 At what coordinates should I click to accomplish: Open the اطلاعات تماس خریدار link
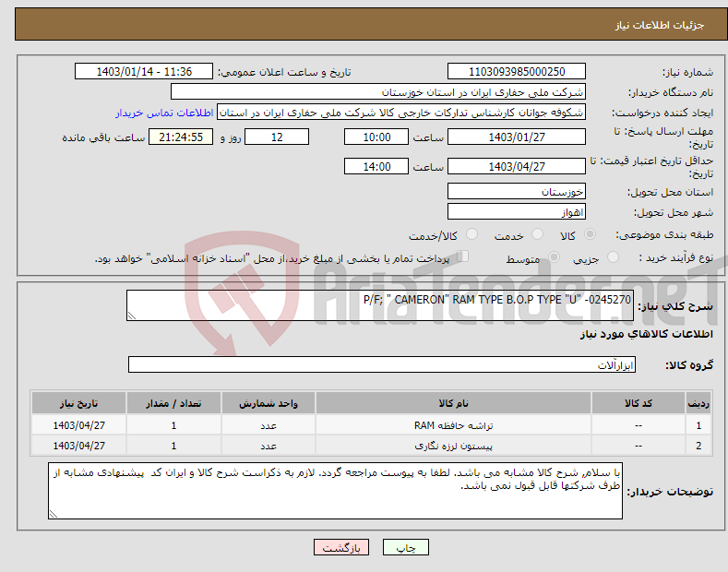pos(164,113)
